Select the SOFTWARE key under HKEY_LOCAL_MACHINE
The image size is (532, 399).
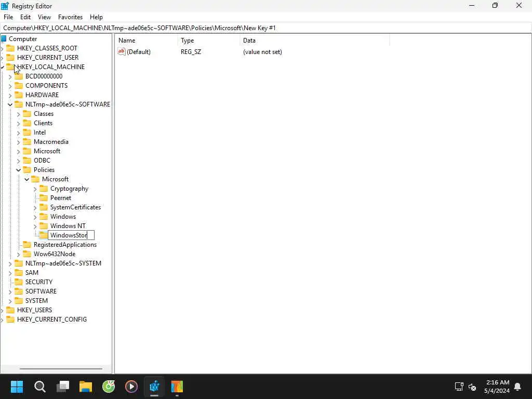(41, 291)
